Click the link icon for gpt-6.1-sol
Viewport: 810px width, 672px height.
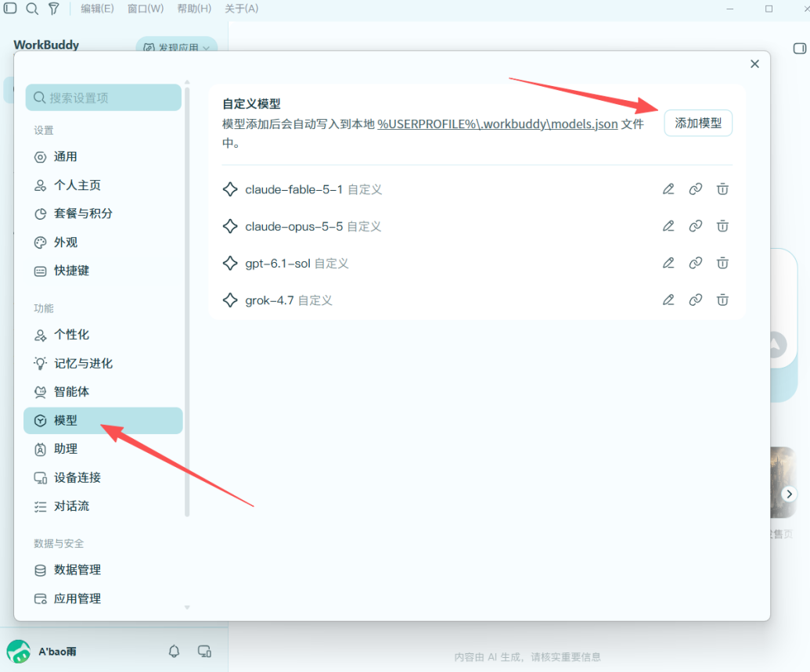[695, 264]
